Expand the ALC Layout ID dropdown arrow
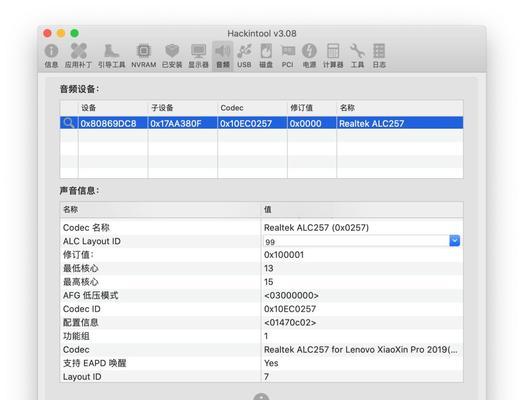The height and width of the screenshot is (400, 524). [454, 241]
